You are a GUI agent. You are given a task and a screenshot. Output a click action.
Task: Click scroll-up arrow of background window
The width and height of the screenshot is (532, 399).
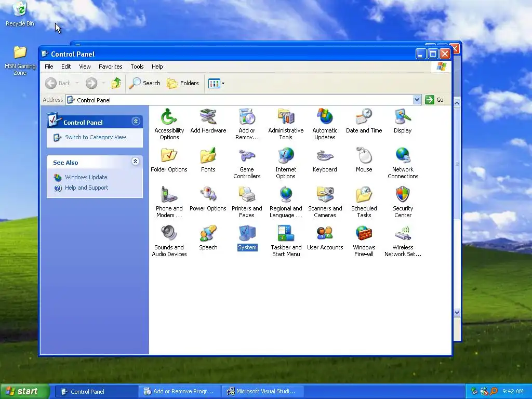tap(457, 103)
